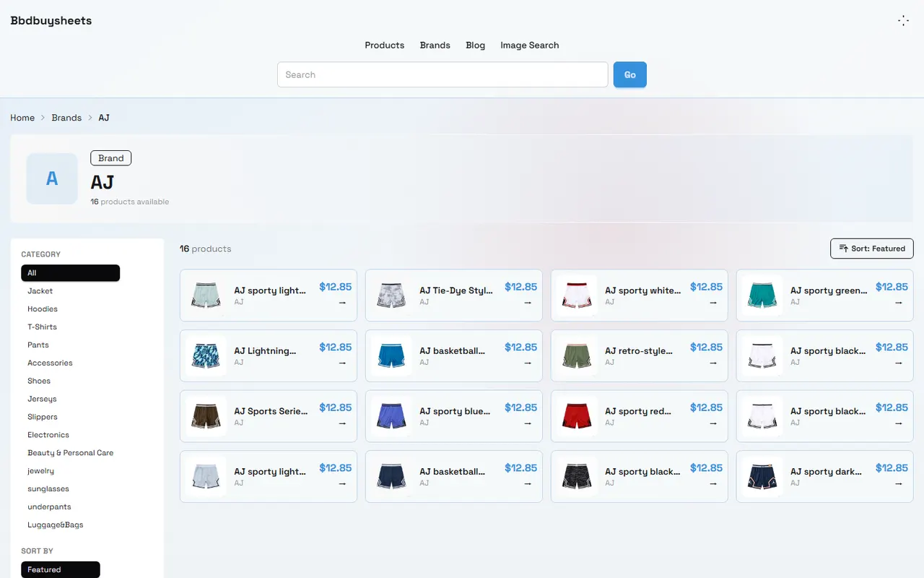This screenshot has width=924, height=578.
Task: Click the Bbdbuysheets site logo
Action: [x=51, y=21]
